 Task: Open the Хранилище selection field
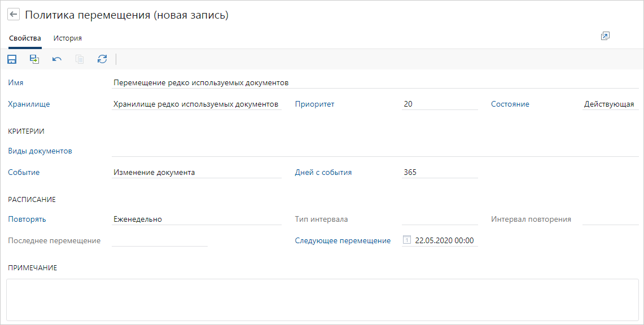click(196, 104)
